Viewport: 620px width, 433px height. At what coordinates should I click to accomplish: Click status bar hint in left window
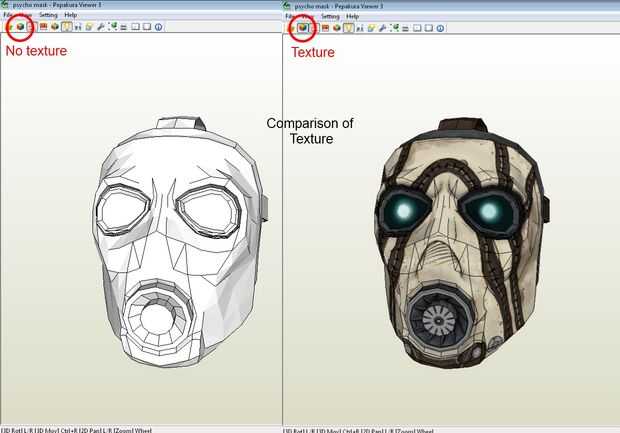tap(76, 430)
